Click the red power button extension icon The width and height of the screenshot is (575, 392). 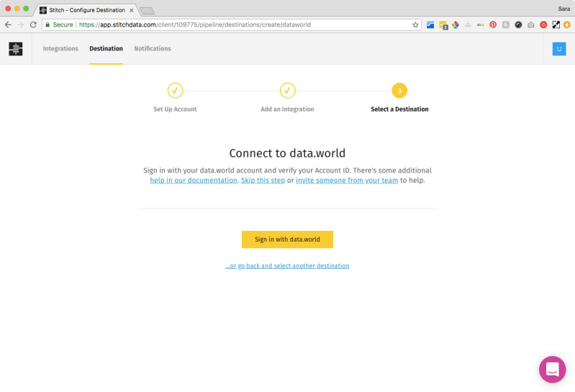coord(543,25)
